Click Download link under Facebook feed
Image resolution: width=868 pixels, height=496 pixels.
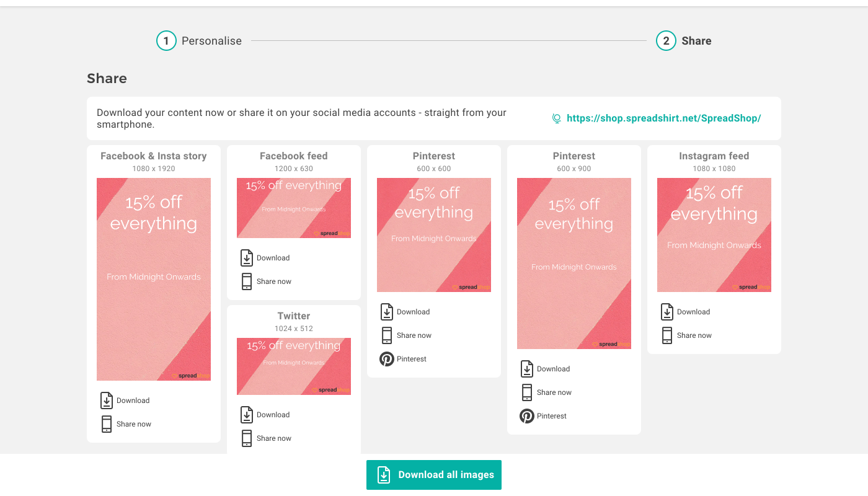tap(273, 258)
